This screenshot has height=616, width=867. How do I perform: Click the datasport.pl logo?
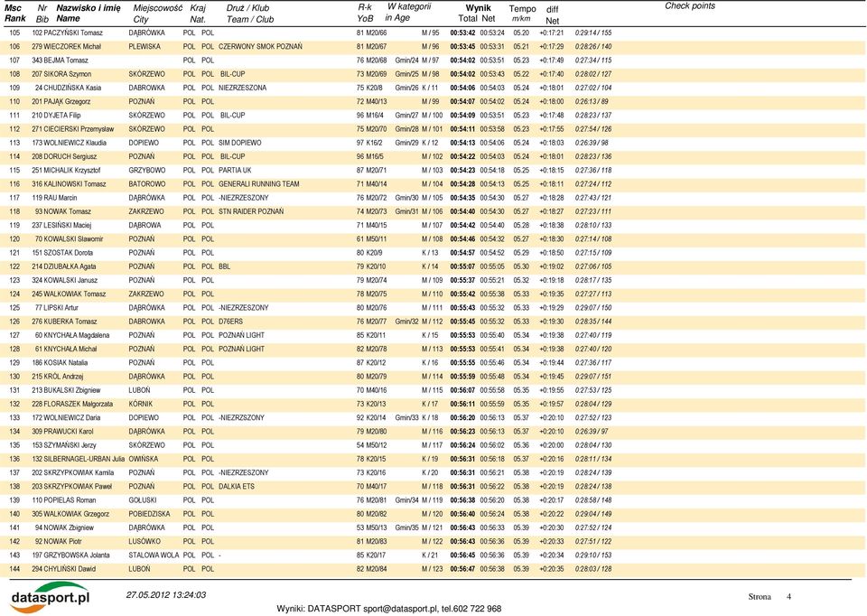(50, 598)
